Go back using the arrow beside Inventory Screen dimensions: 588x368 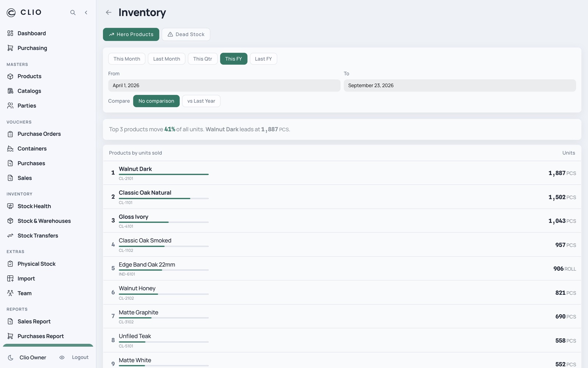(x=108, y=13)
